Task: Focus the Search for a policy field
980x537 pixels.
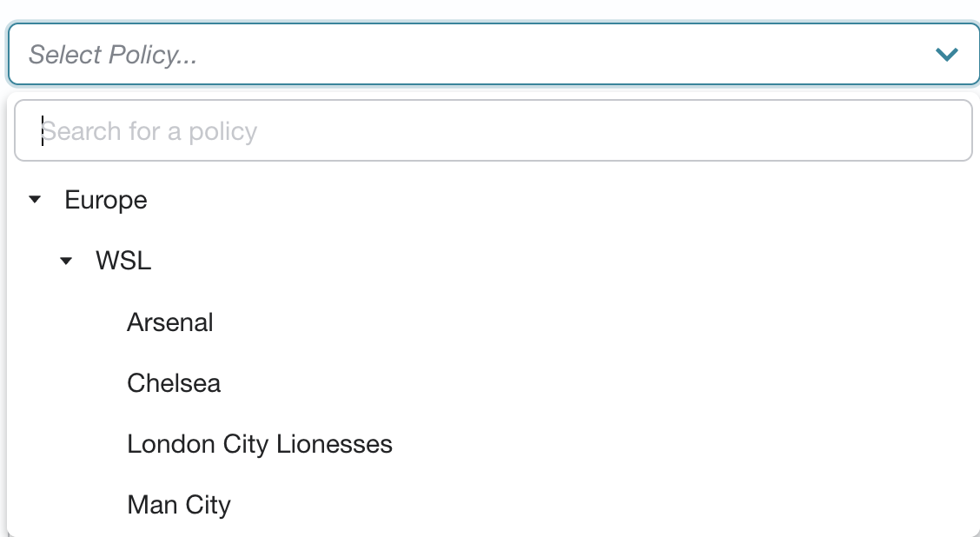Action: (x=493, y=130)
